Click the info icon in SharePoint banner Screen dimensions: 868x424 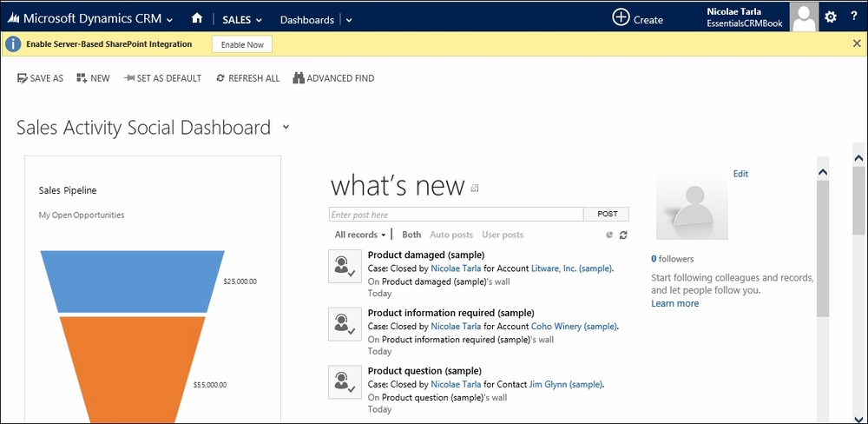(13, 44)
